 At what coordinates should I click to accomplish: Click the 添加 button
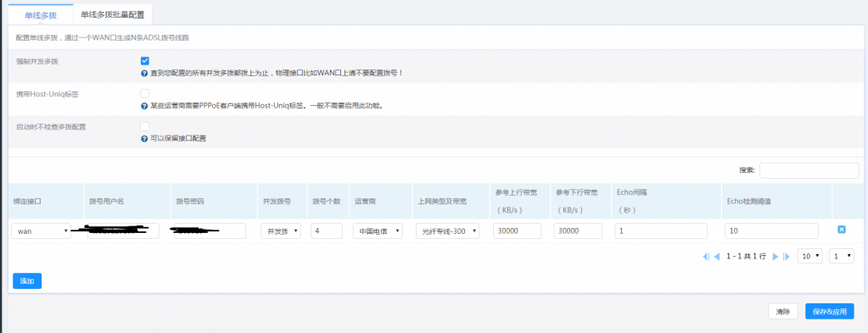[x=27, y=281]
